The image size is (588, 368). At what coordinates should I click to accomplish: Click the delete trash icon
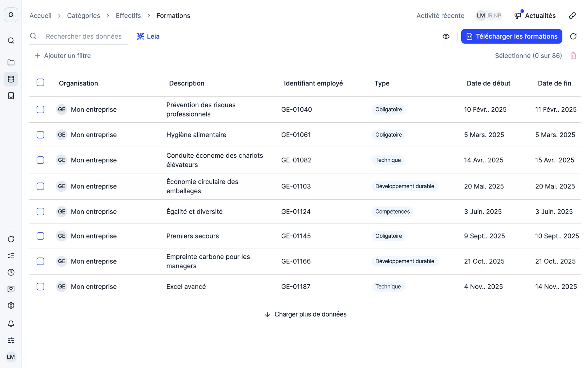573,56
